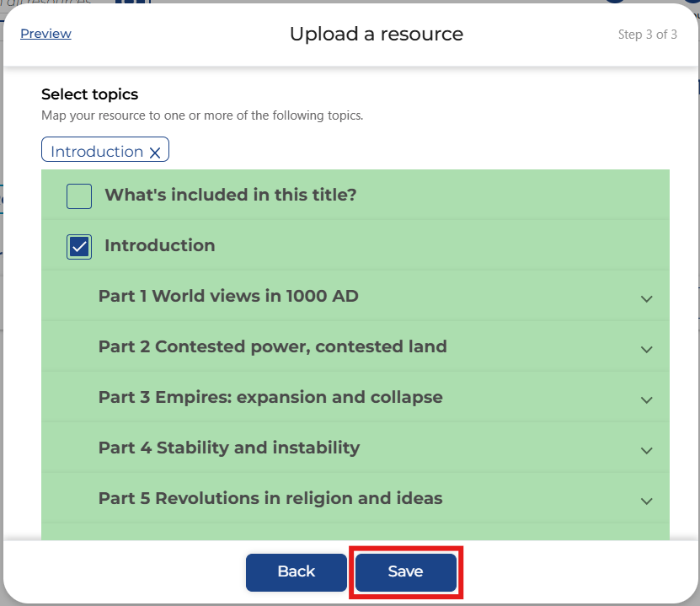700x606 pixels.
Task: Check the 'What's included in this title?' checkbox
Action: [79, 196]
